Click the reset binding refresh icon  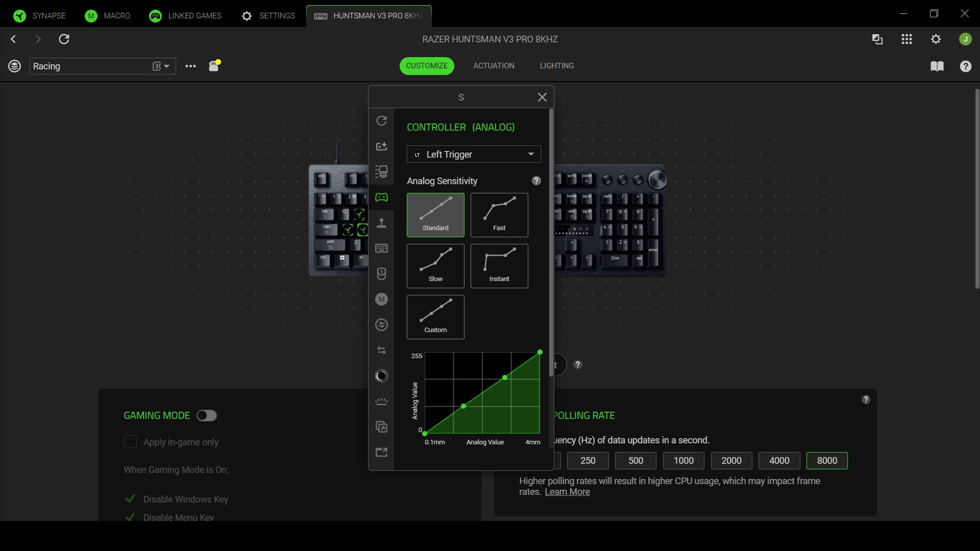(382, 121)
